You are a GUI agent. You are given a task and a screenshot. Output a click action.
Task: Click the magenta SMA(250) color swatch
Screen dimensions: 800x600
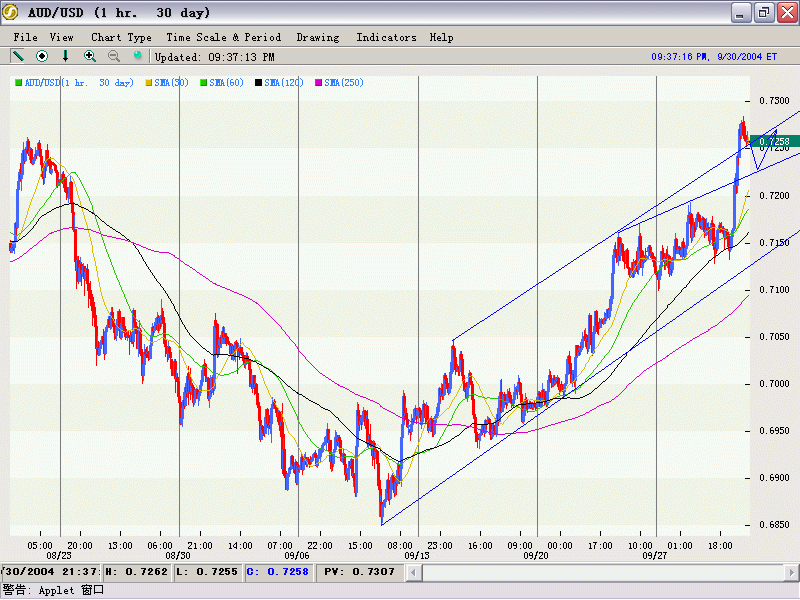point(319,82)
